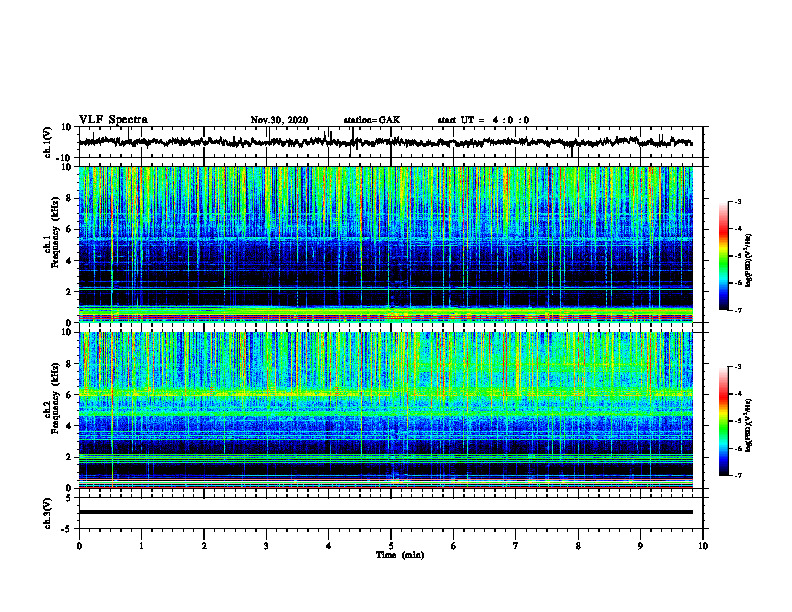
Task: Click the '7' tick on the time axis
Action: click(516, 546)
